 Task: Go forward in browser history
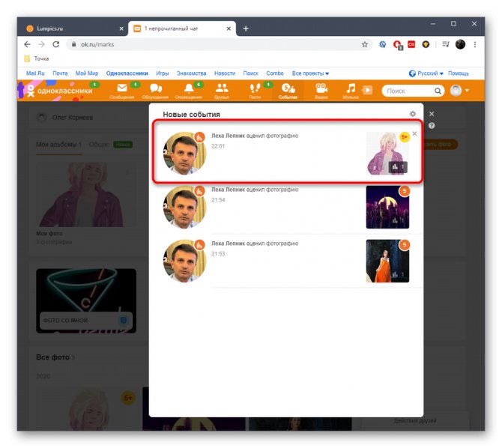[x=42, y=44]
